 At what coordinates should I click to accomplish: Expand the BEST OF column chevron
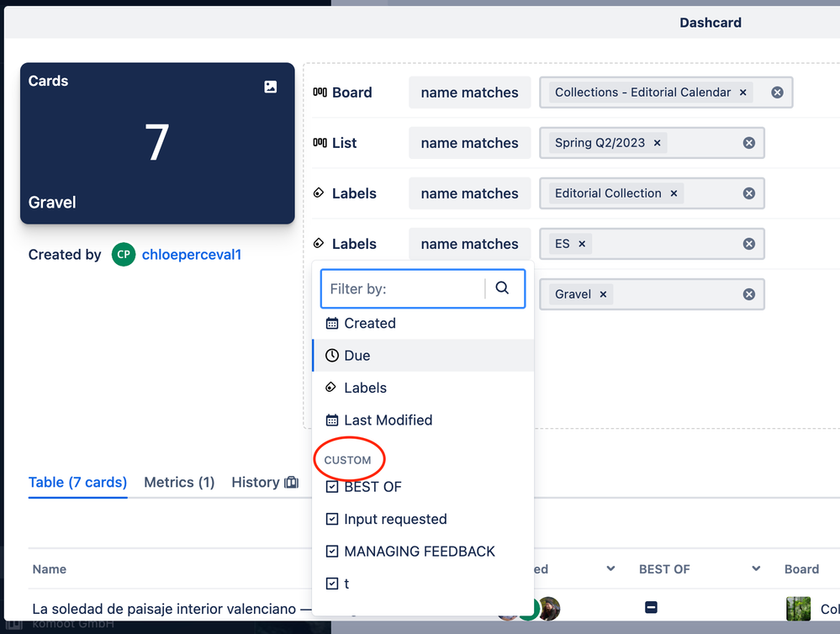[x=756, y=568]
